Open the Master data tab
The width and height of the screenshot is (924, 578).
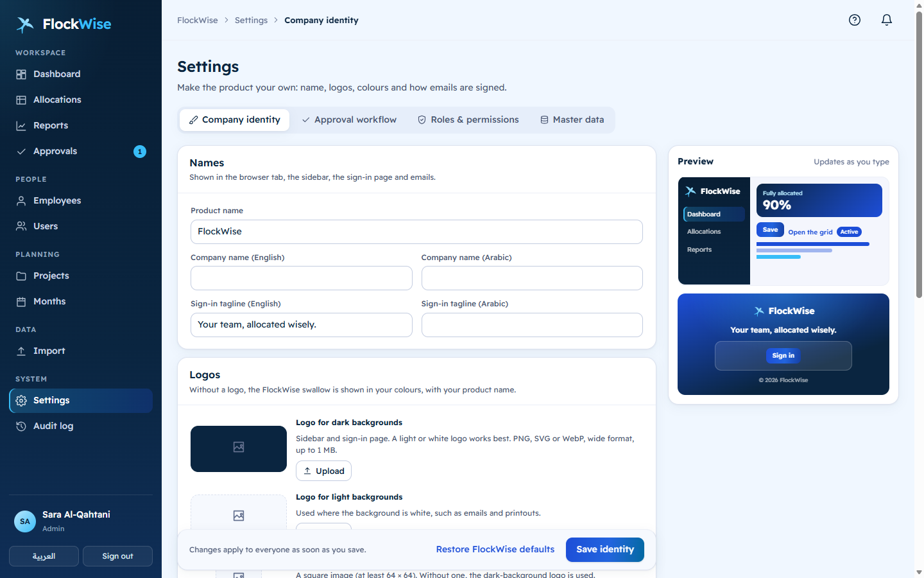(x=572, y=120)
